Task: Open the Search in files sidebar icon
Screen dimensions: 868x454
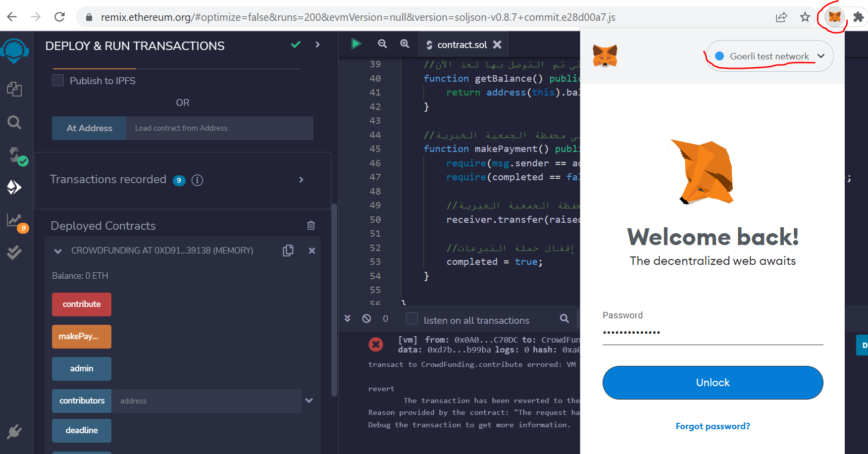Action: (x=14, y=122)
